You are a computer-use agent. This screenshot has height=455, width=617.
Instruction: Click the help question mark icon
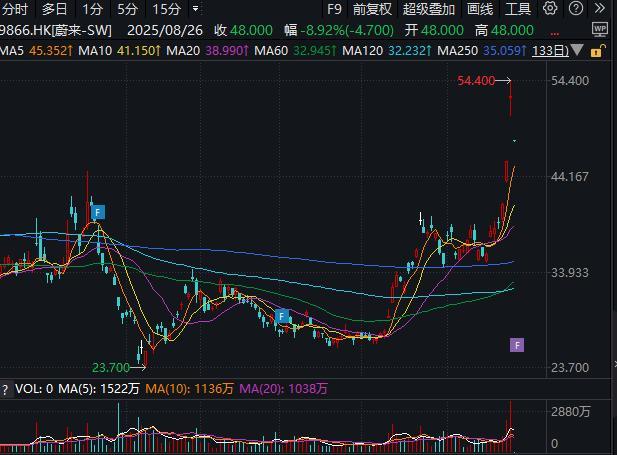[576, 9]
